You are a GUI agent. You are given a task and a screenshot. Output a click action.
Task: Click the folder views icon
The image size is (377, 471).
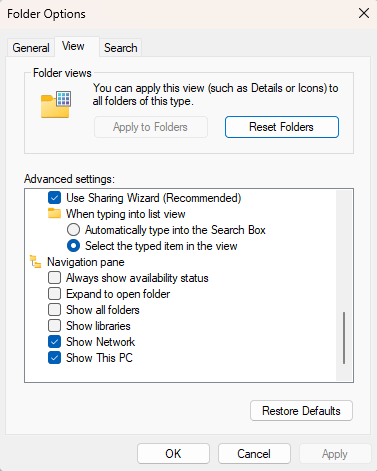point(56,104)
